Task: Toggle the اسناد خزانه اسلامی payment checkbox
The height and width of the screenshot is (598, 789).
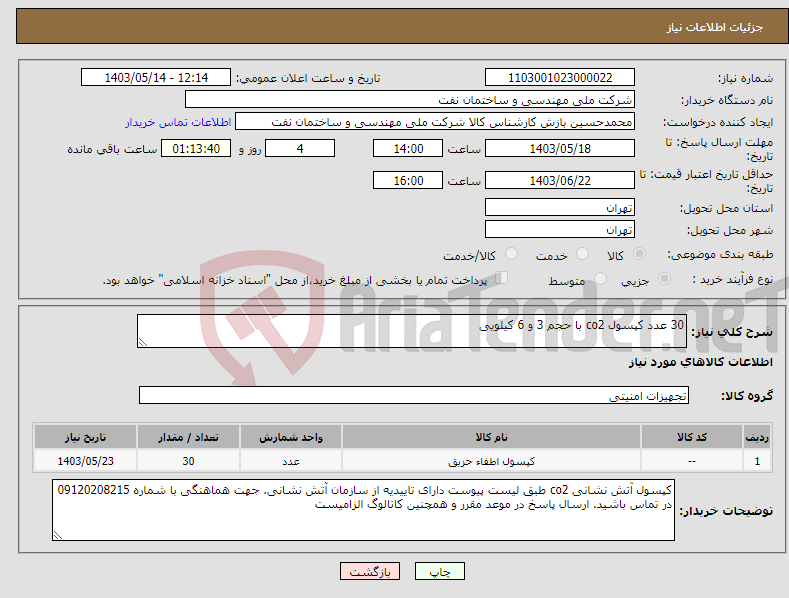Action: (x=501, y=277)
